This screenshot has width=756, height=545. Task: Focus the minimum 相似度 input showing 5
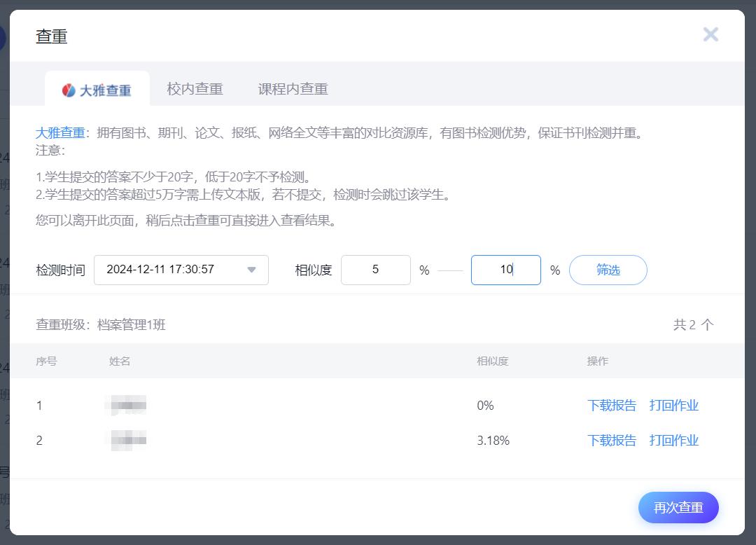click(376, 270)
